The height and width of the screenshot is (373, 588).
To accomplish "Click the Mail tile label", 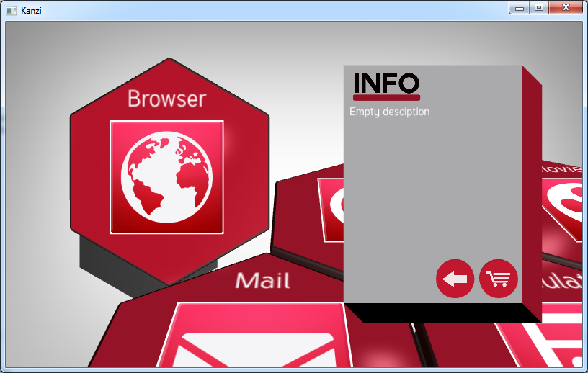I will [262, 280].
